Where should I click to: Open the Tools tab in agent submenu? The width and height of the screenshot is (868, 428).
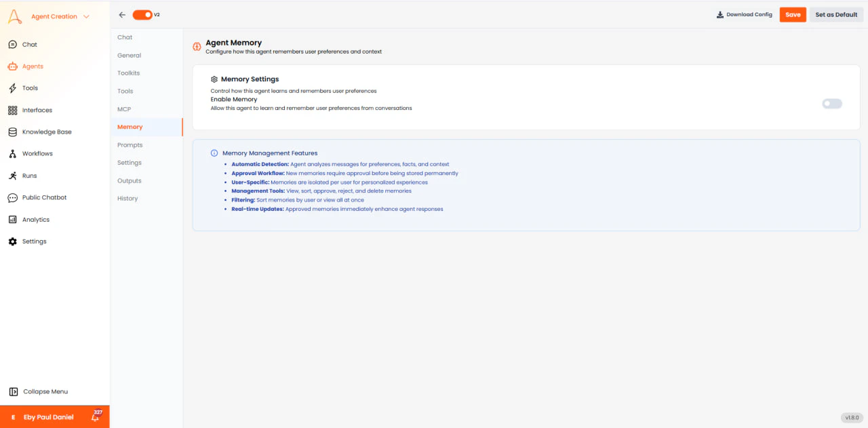125,91
